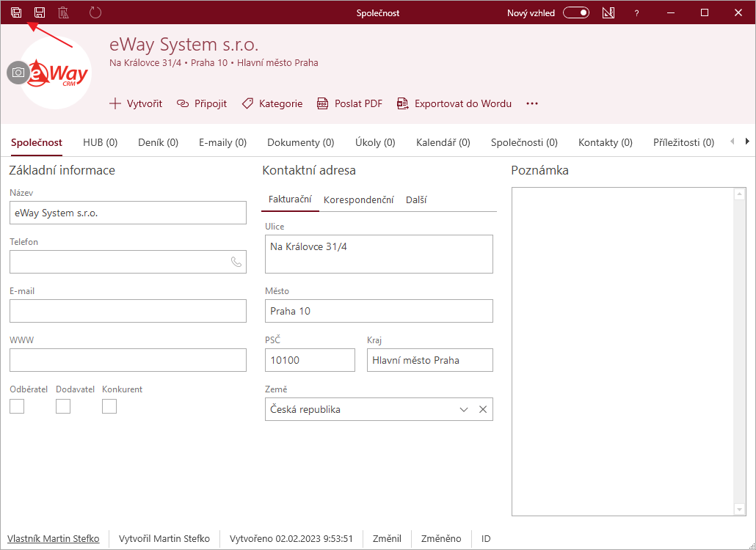Open the Úkoly (0) tab
The width and height of the screenshot is (756, 550).
click(x=375, y=142)
